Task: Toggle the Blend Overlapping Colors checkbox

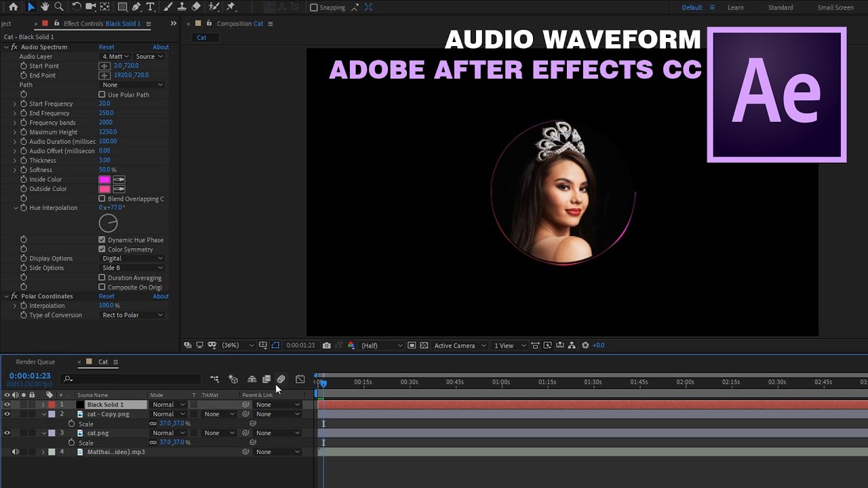Action: [102, 199]
